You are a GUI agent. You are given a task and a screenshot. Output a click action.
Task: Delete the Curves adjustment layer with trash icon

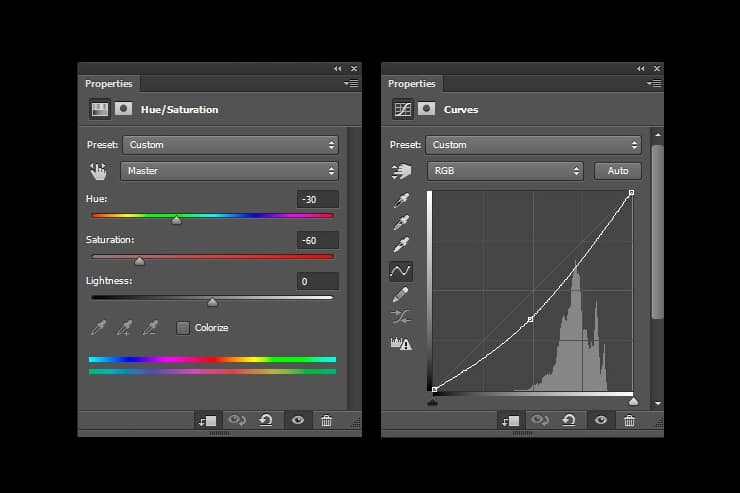point(629,421)
